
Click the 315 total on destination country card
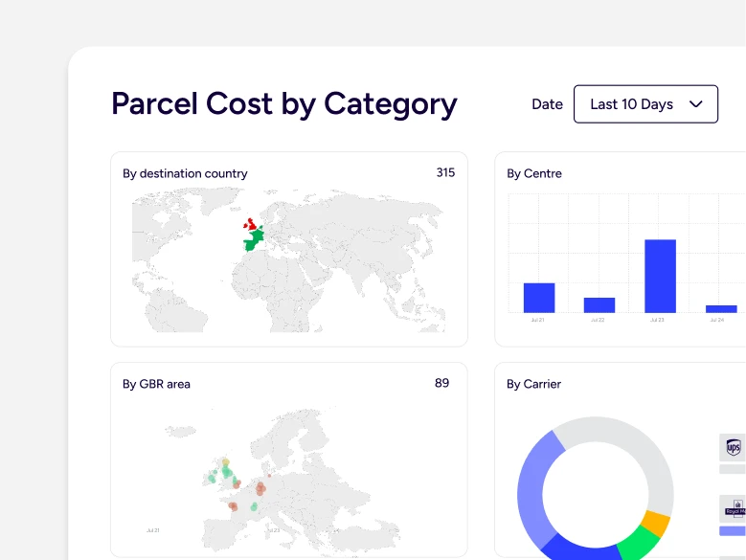tap(445, 172)
